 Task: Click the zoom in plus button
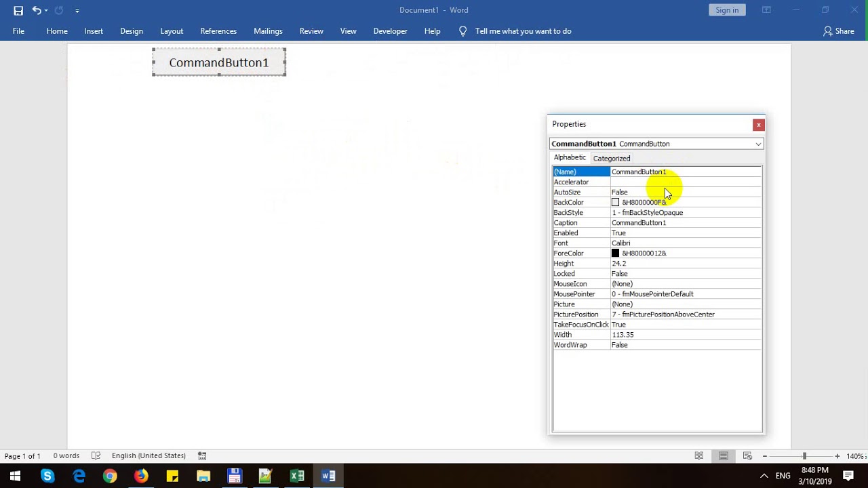tap(837, 456)
